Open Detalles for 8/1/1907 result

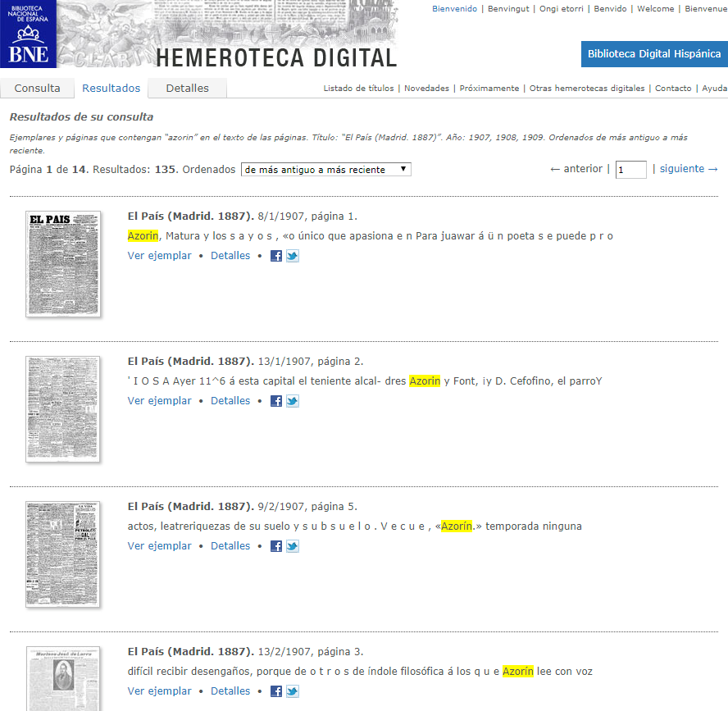[x=230, y=256]
